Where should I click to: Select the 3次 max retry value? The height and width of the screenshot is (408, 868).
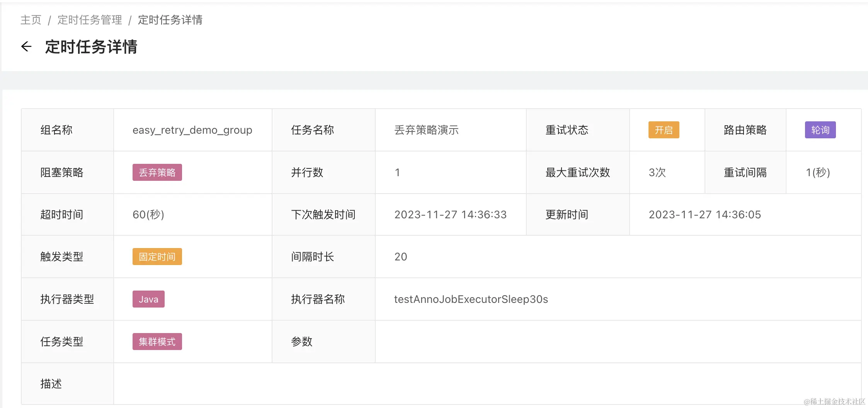(657, 172)
